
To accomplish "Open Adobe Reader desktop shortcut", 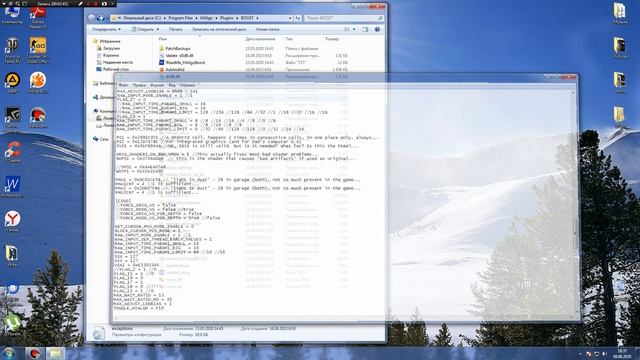I will pyautogui.click(x=38, y=18).
